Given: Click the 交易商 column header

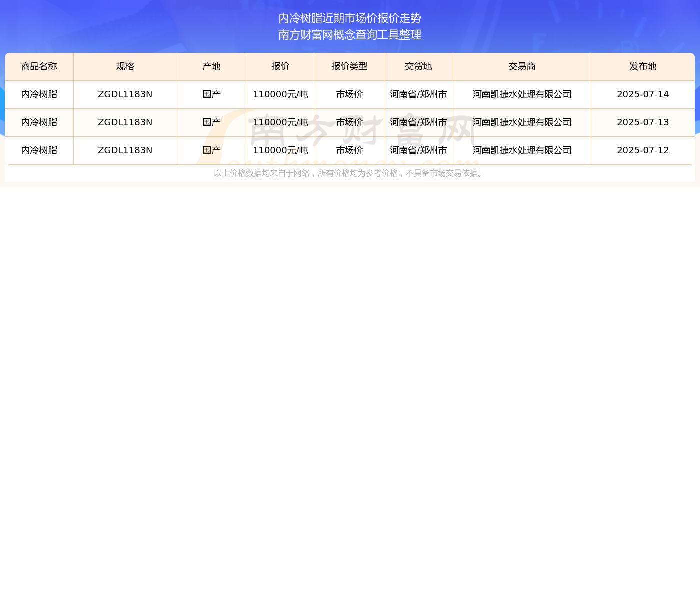Looking at the screenshot, I should [x=522, y=67].
